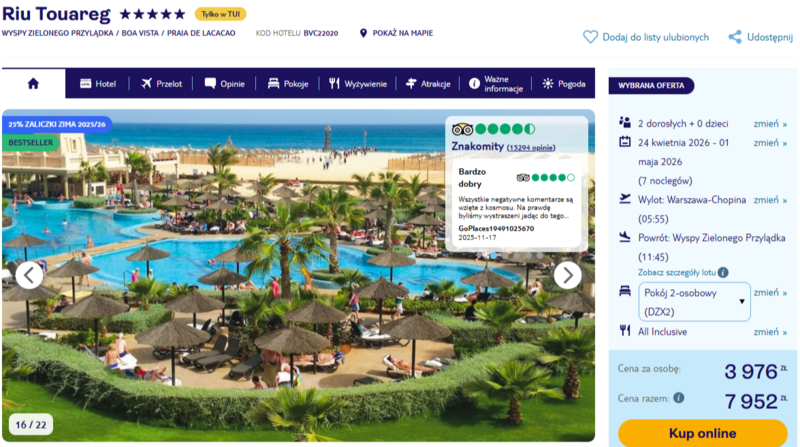800x447 pixels.
Task: Show previous photo with left arrow
Action: pos(29,276)
